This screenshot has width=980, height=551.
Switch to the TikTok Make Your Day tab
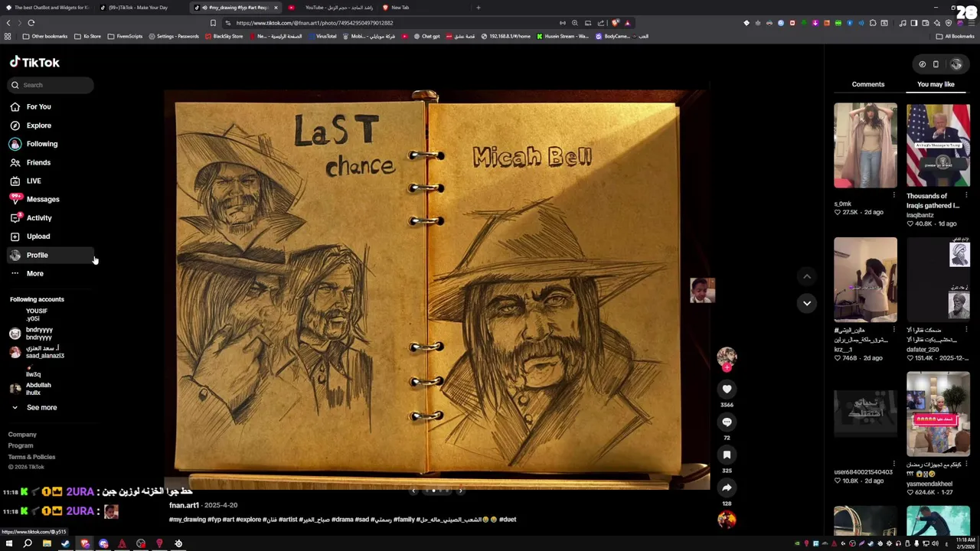pyautogui.click(x=142, y=8)
